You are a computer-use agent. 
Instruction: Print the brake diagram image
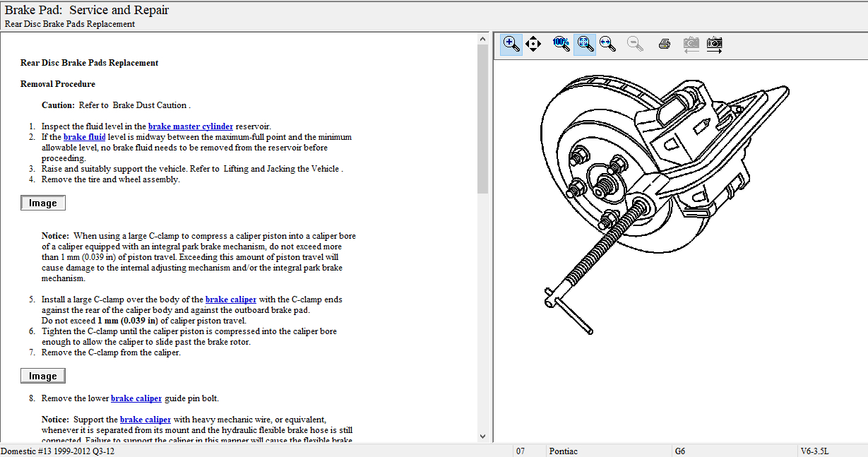point(664,44)
